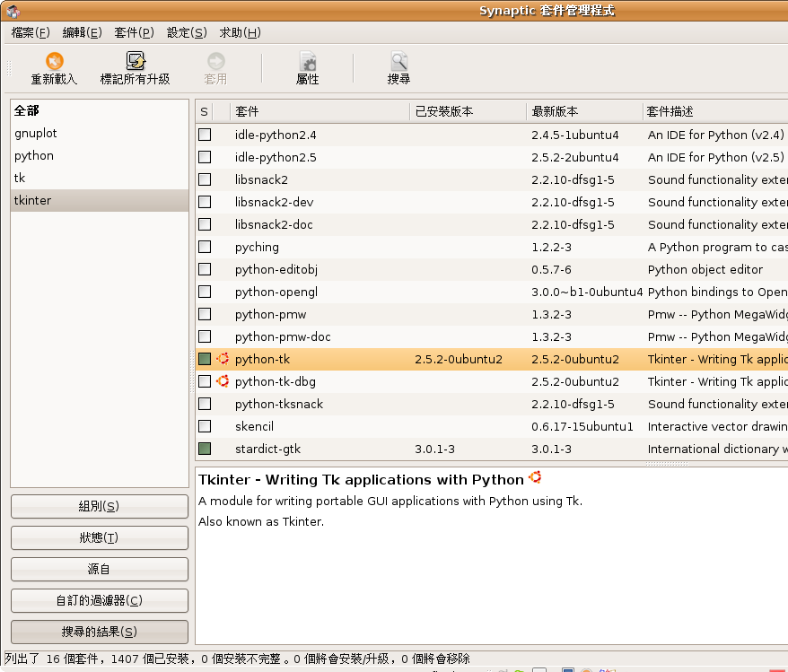
Task: Select the python-tksnack package name
Action: click(x=279, y=404)
